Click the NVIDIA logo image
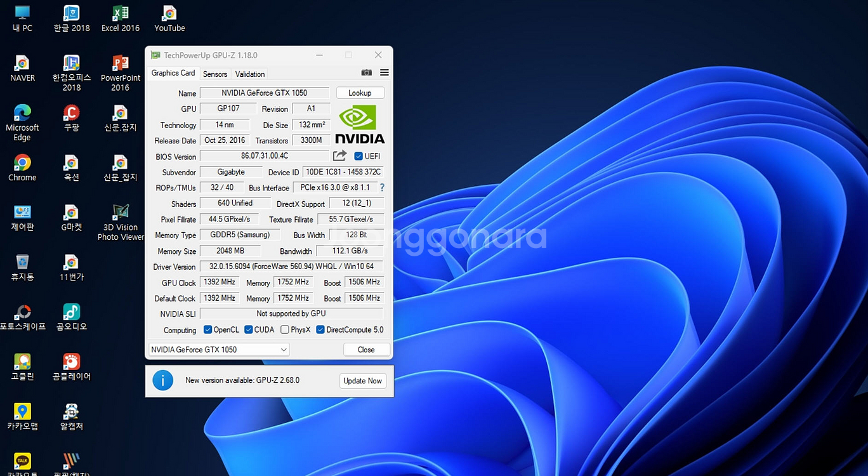Image resolution: width=868 pixels, height=476 pixels. click(x=360, y=124)
